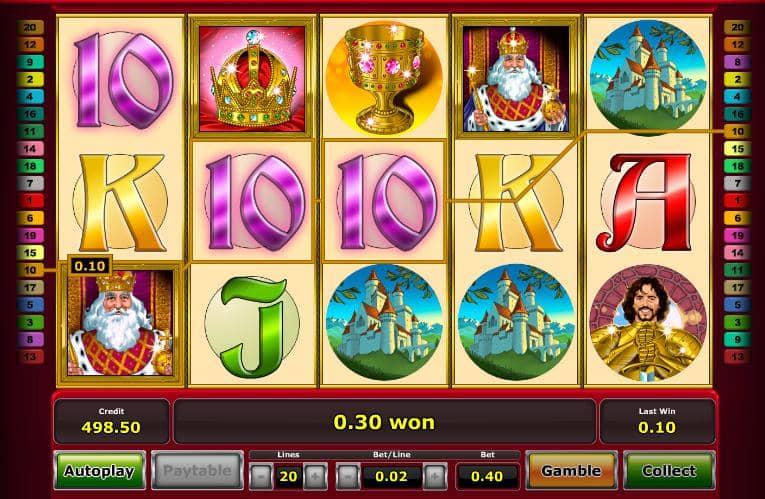
Task: Increase Bet/Line with plus button
Action: 435,476
